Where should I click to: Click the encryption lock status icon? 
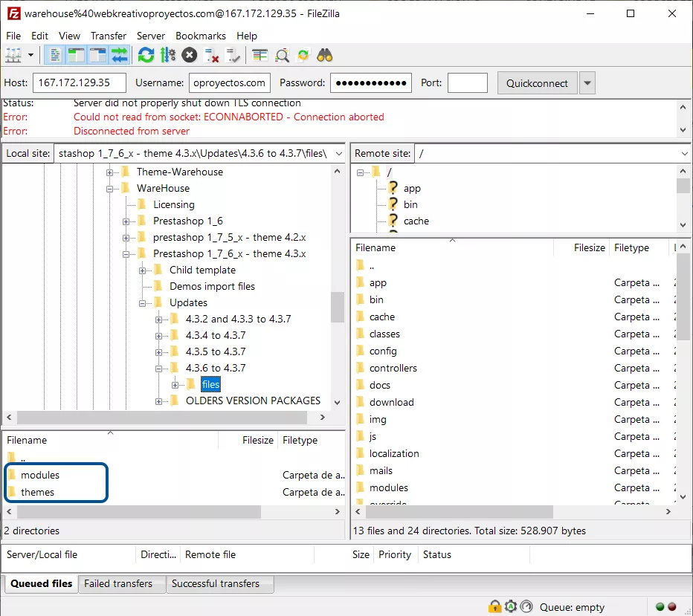(494, 607)
